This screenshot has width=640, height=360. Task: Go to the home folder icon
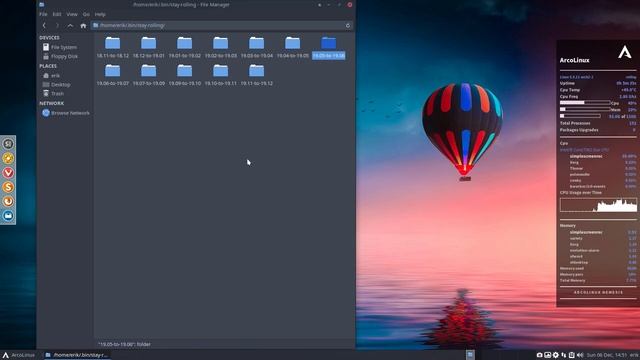83,25
